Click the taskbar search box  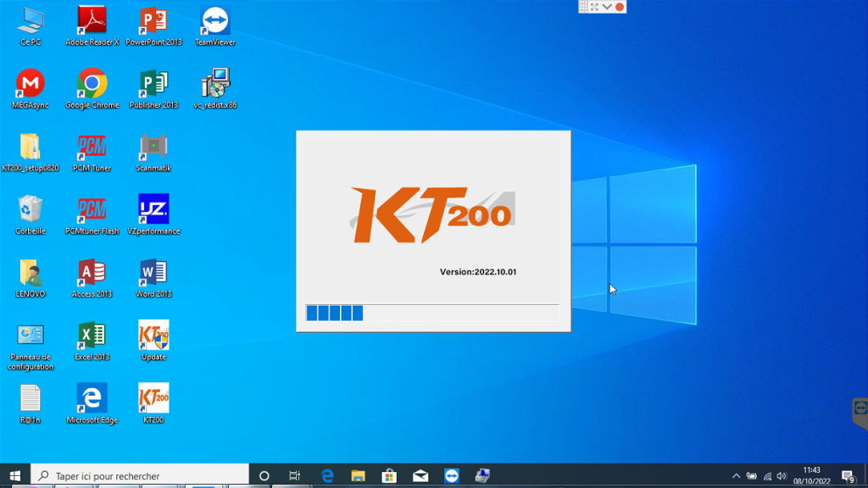click(x=140, y=476)
